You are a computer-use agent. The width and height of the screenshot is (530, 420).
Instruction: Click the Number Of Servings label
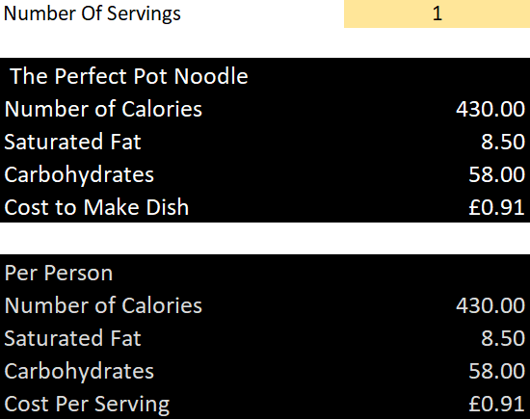click(x=93, y=13)
